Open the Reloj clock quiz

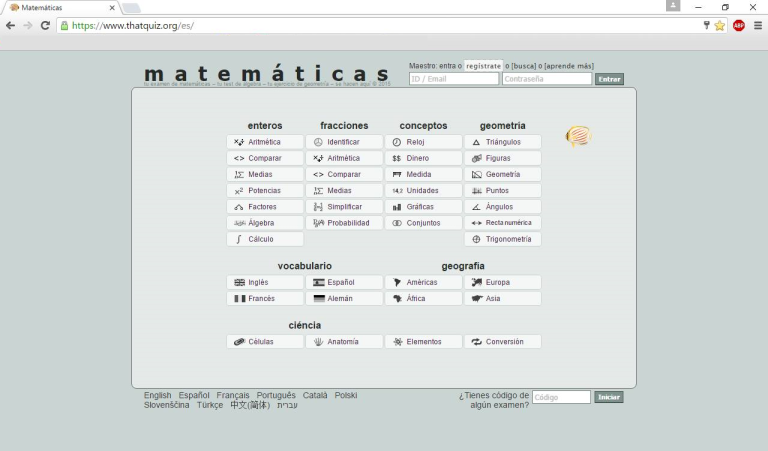(424, 142)
